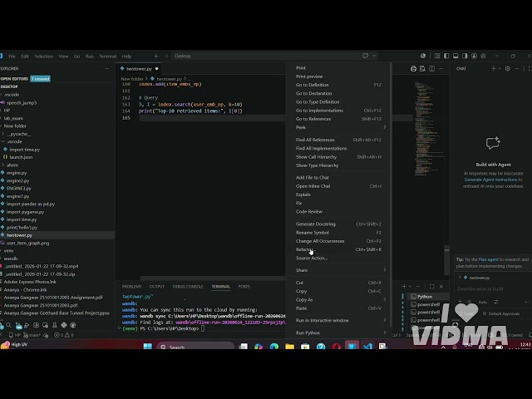Open Windows Start button on taskbar
This screenshot has width=532, height=399.
148,347
